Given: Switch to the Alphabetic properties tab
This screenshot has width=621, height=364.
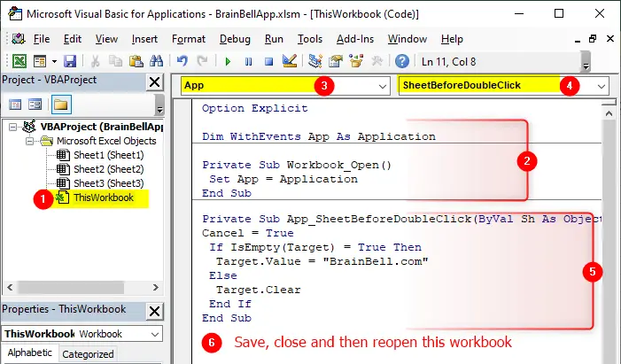Looking at the screenshot, I should click(x=30, y=352).
